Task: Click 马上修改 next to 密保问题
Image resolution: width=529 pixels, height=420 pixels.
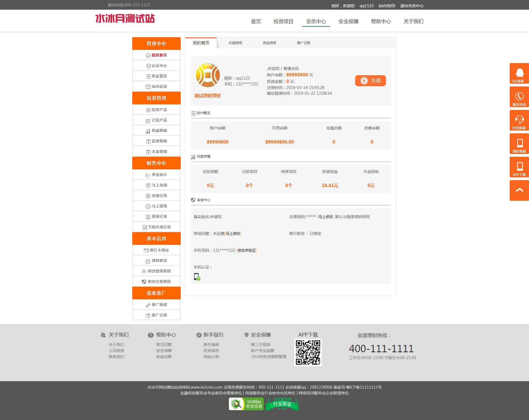Action: [x=233, y=234]
